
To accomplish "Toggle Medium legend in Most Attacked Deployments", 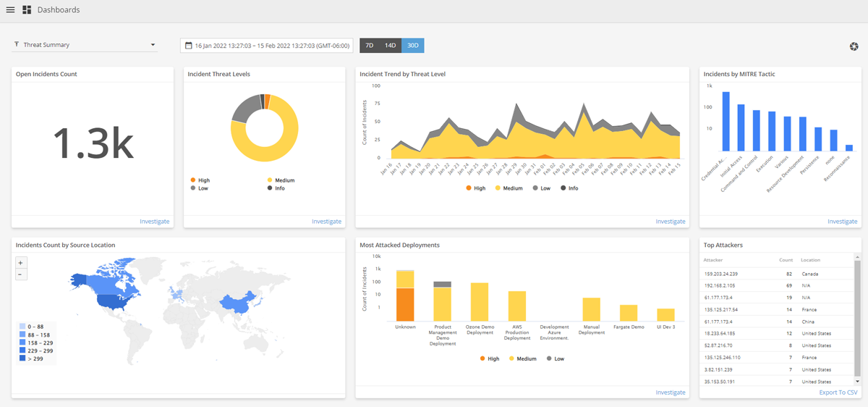I will (x=523, y=358).
